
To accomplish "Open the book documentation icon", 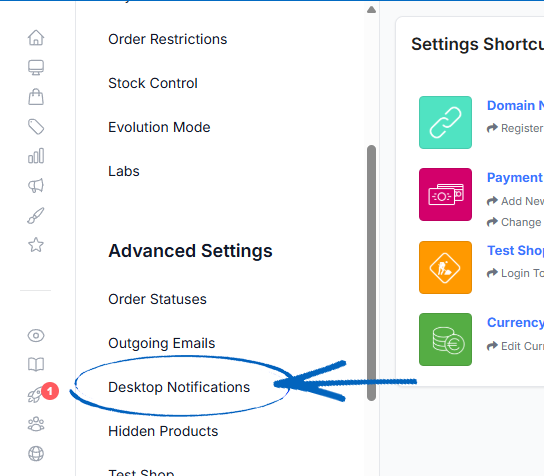I will tap(36, 365).
